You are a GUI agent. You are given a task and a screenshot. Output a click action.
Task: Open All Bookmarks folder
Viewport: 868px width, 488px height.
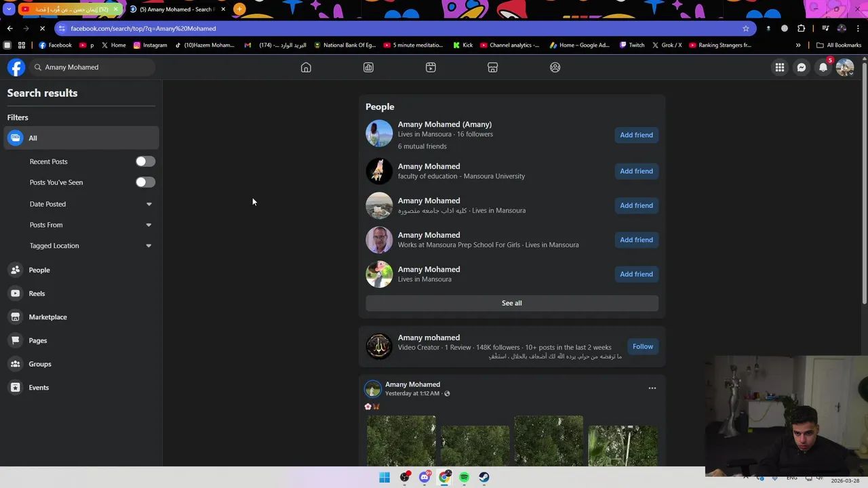(x=839, y=45)
